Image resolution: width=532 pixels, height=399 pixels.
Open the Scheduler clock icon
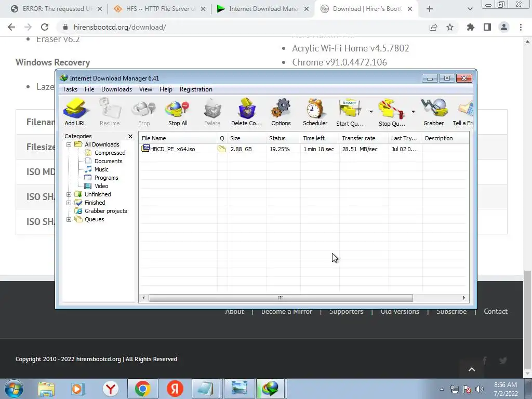tap(315, 112)
